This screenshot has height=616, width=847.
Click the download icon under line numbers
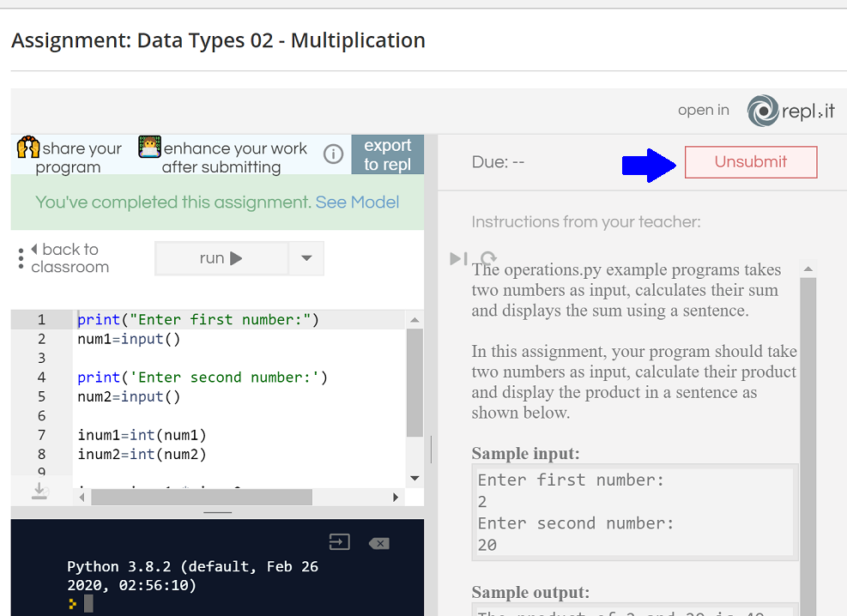(x=39, y=491)
